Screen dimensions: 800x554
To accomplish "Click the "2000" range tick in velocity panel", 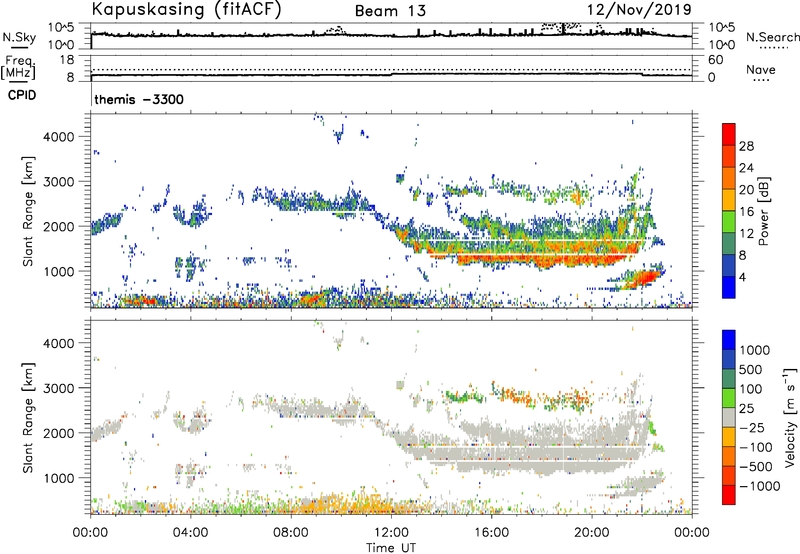I will [x=58, y=433].
